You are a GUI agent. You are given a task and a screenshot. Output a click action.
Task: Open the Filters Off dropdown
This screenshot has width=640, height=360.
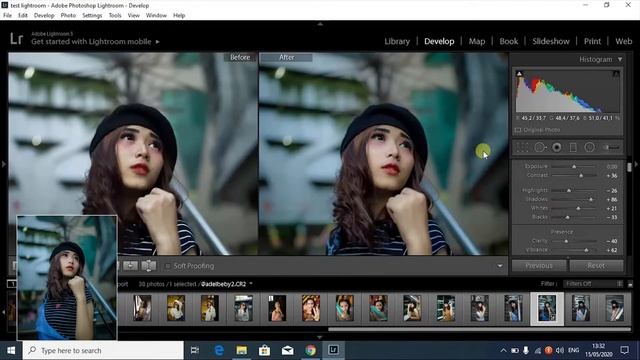pyautogui.click(x=592, y=284)
